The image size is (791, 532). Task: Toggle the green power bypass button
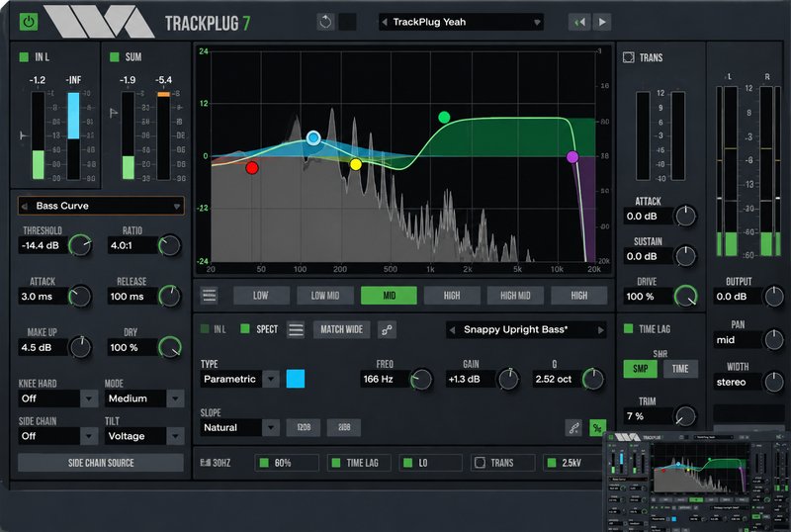coord(29,22)
